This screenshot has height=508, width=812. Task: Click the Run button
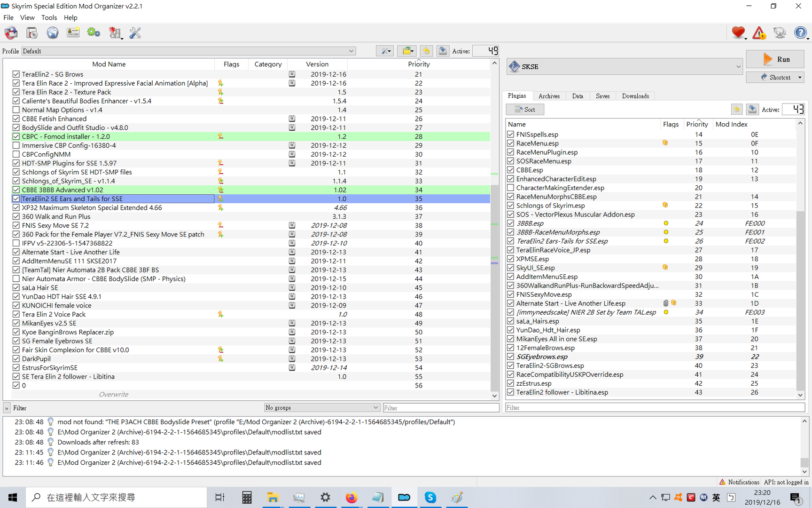tap(775, 59)
